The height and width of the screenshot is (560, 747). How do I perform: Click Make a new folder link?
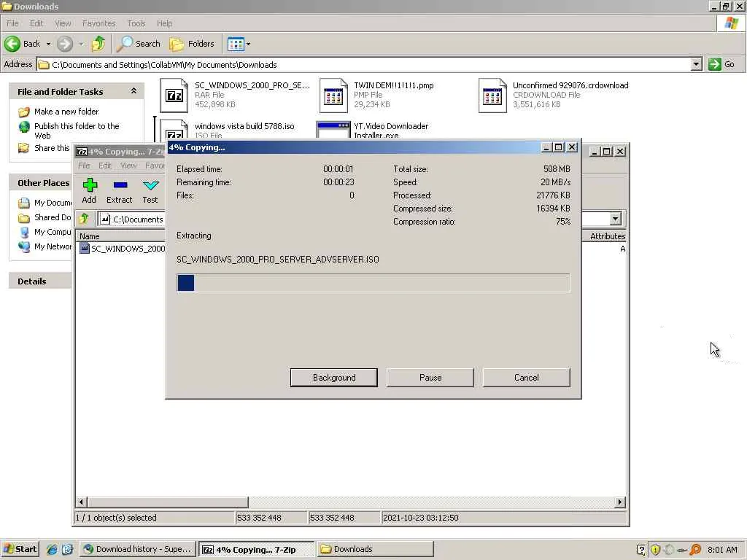coord(66,112)
